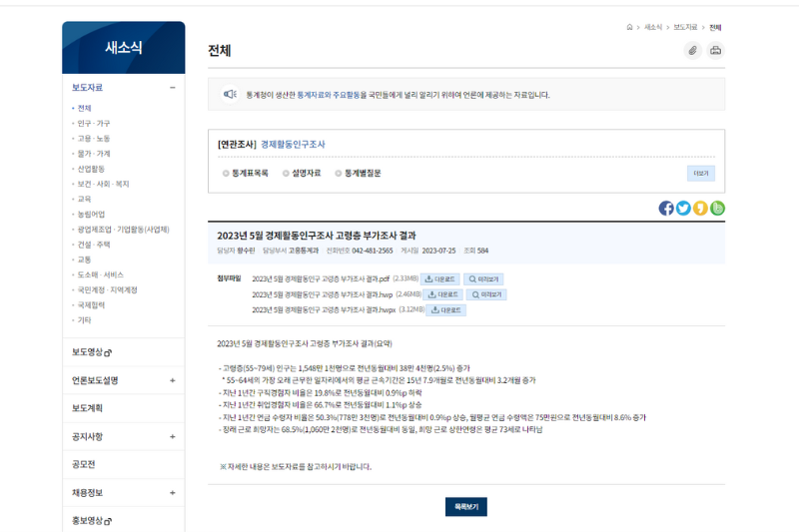799x532 pixels.
Task: Share the article on KakaoStory
Action: click(700, 208)
